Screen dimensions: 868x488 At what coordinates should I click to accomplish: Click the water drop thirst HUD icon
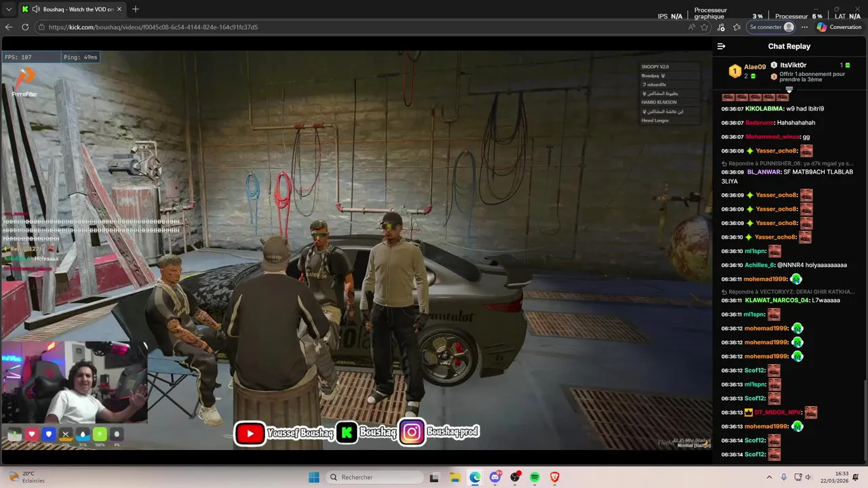point(83,434)
